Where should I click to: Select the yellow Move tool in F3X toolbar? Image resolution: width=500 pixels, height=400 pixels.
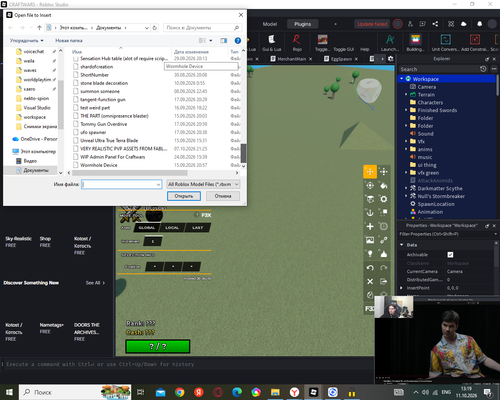click(x=370, y=172)
